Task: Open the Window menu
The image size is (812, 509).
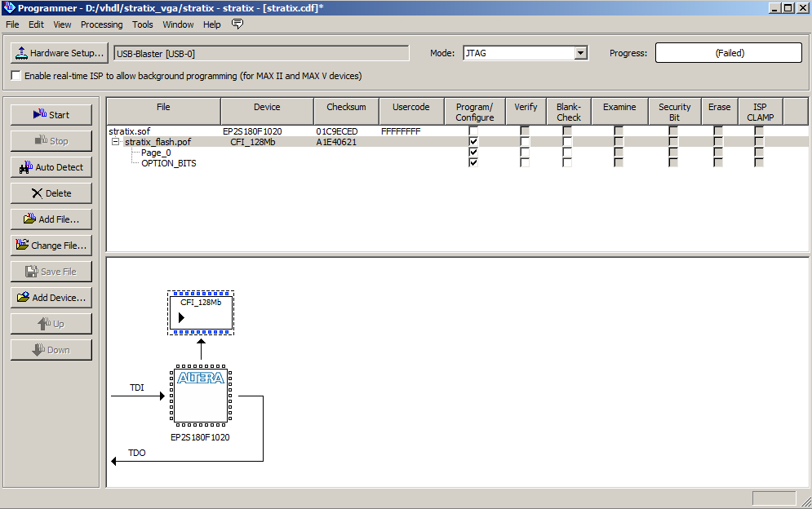Action: (x=178, y=24)
